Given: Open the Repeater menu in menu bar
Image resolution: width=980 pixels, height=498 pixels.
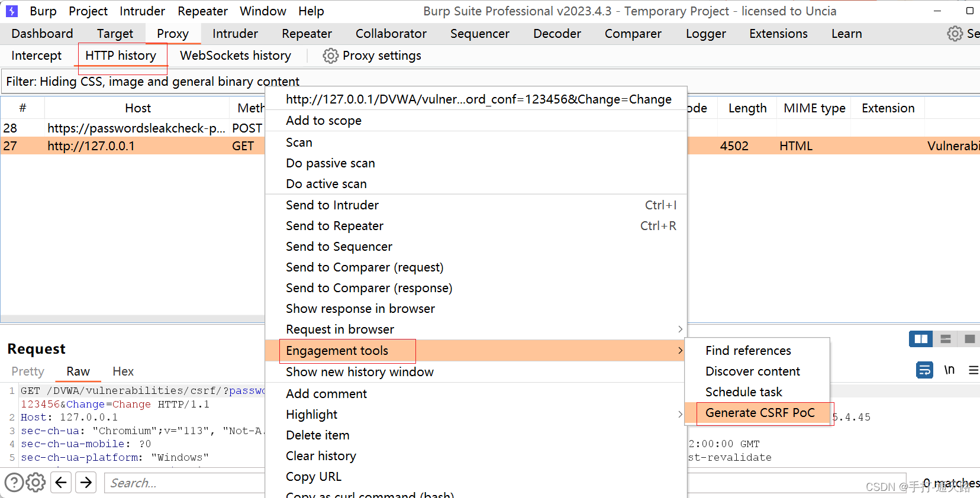Looking at the screenshot, I should [x=202, y=11].
